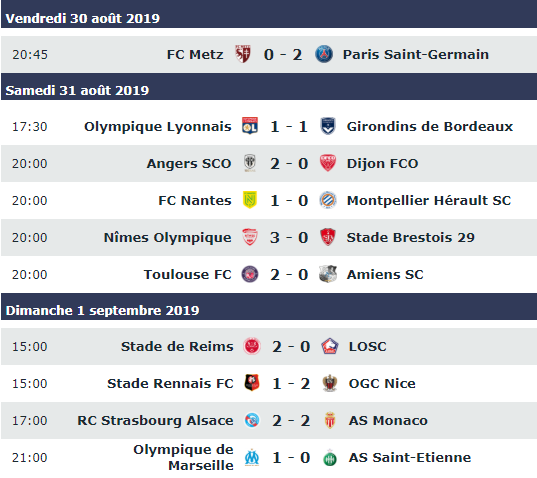Open the Angers SCO team link
The image size is (537, 478).
click(x=189, y=163)
